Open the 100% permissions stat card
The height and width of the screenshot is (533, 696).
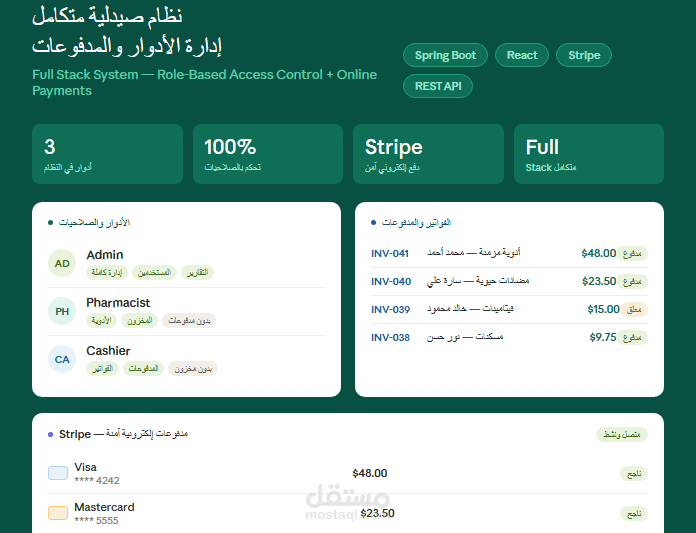coord(268,154)
